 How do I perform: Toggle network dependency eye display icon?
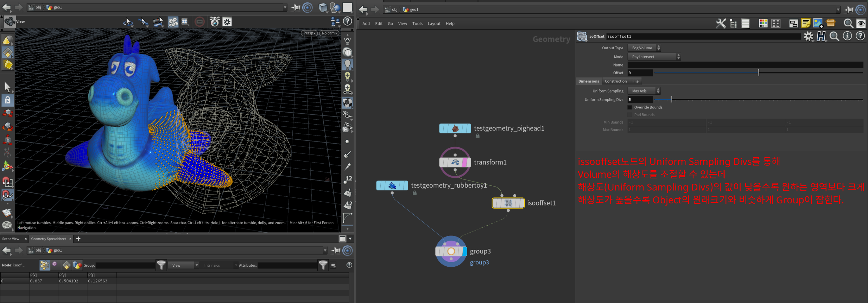pos(861,24)
